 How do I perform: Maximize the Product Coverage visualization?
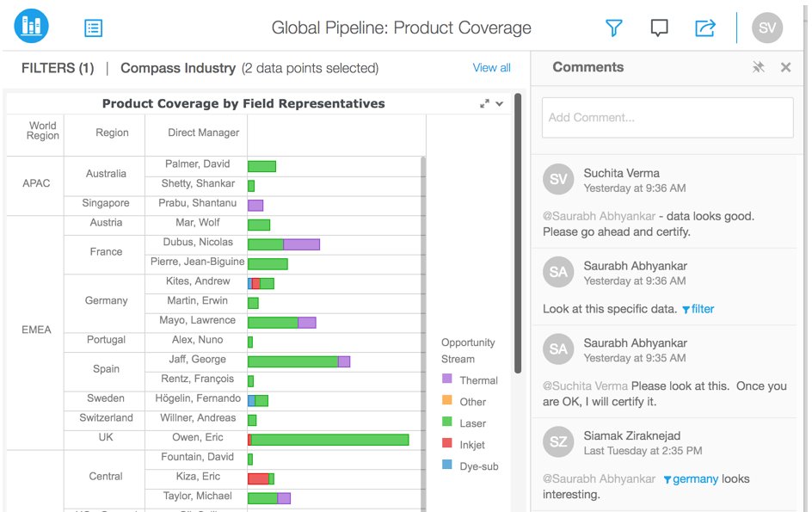484,103
